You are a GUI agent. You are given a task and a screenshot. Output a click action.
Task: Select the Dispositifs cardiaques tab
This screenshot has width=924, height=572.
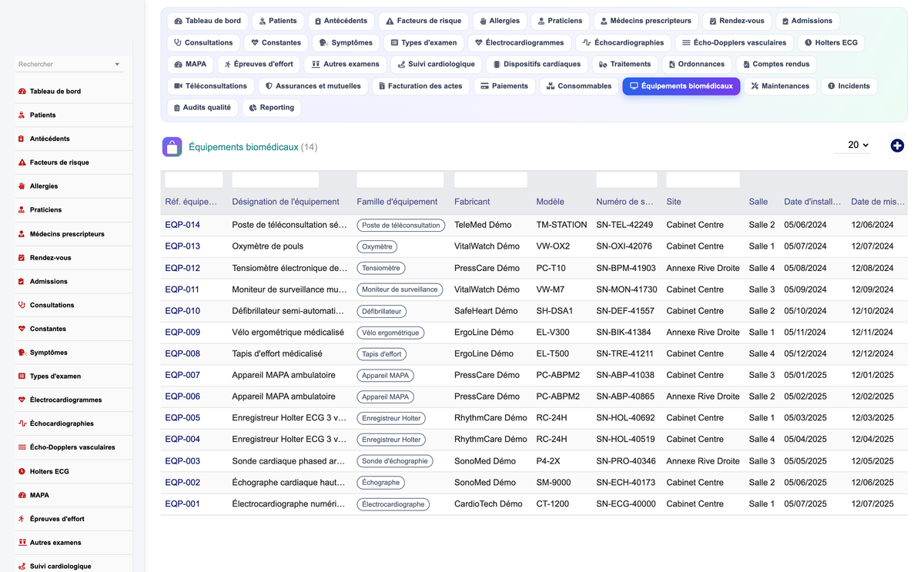[x=535, y=65]
